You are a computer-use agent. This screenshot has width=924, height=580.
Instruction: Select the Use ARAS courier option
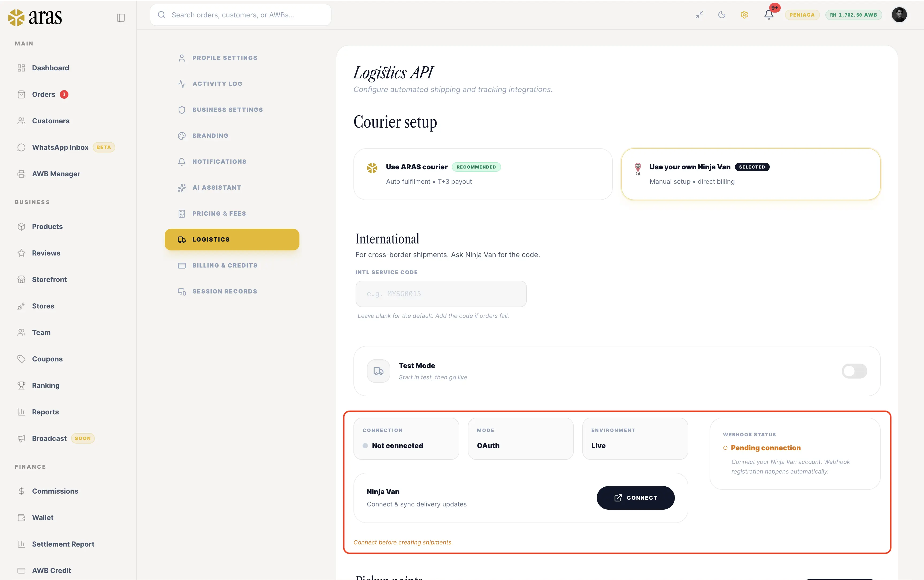pyautogui.click(x=483, y=174)
